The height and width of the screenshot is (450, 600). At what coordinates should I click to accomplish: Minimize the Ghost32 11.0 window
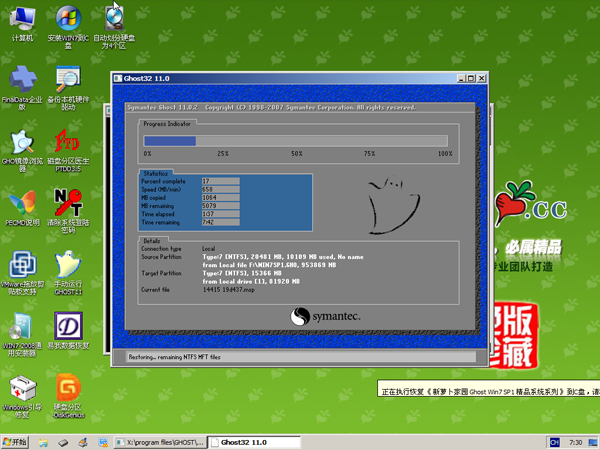click(461, 78)
